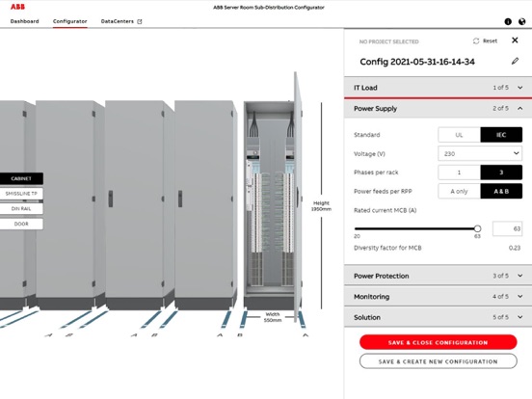Expand the Power Protection section

438,276
